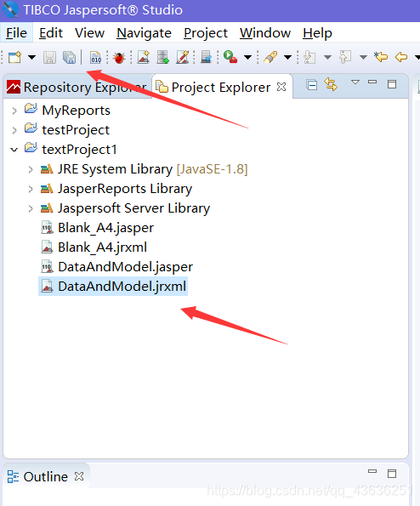Open the Window menu
Screen dimensions: 420x506
tap(265, 33)
